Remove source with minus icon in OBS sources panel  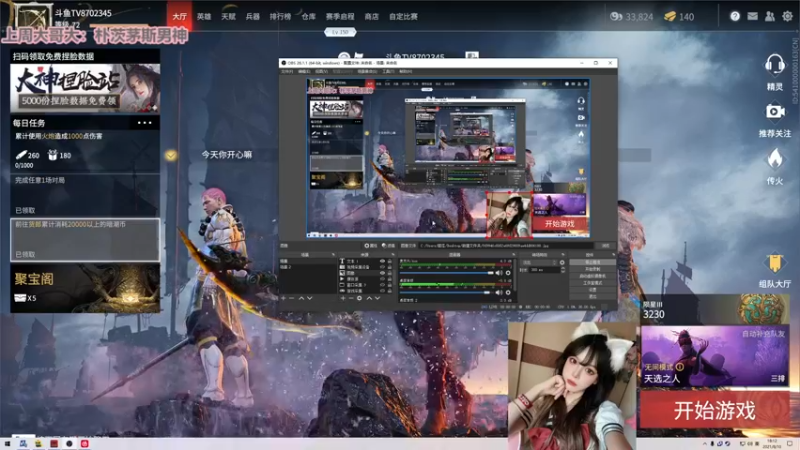pyautogui.click(x=351, y=298)
